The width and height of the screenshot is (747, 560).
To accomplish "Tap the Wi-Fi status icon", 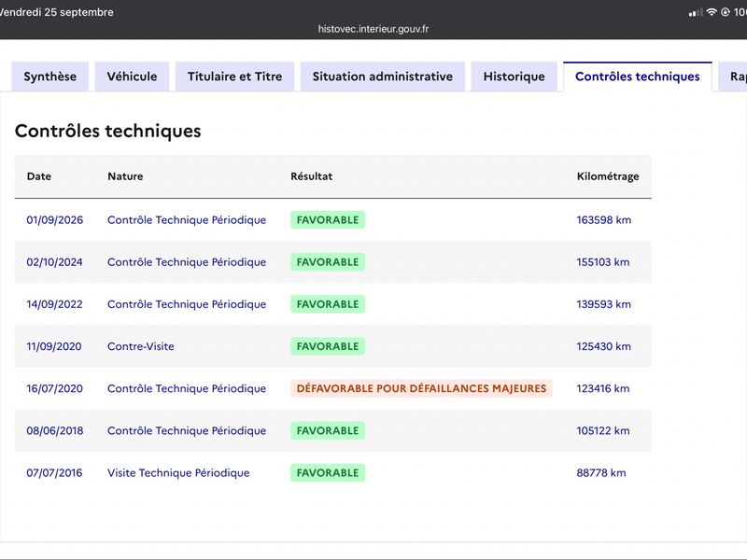I will coord(712,12).
